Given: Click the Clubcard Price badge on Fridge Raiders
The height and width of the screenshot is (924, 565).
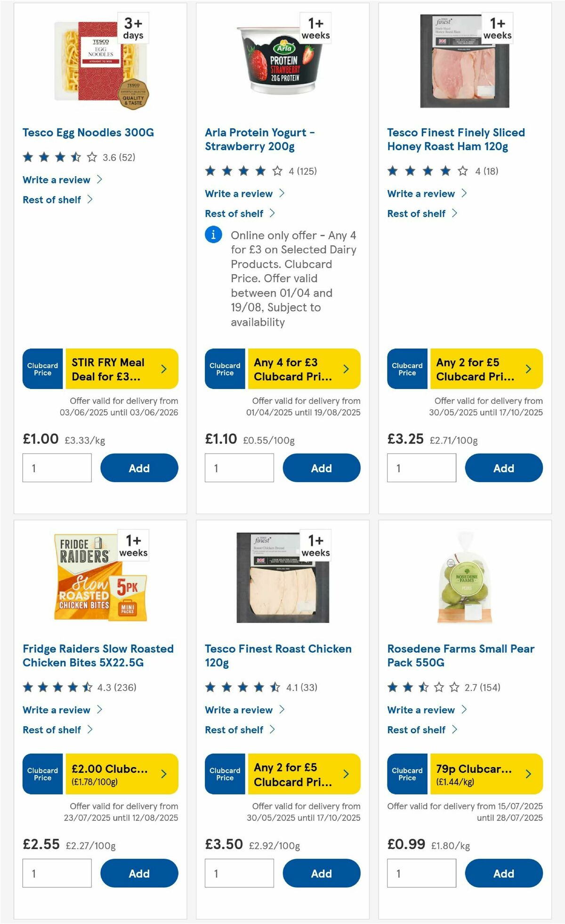Looking at the screenshot, I should [42, 774].
